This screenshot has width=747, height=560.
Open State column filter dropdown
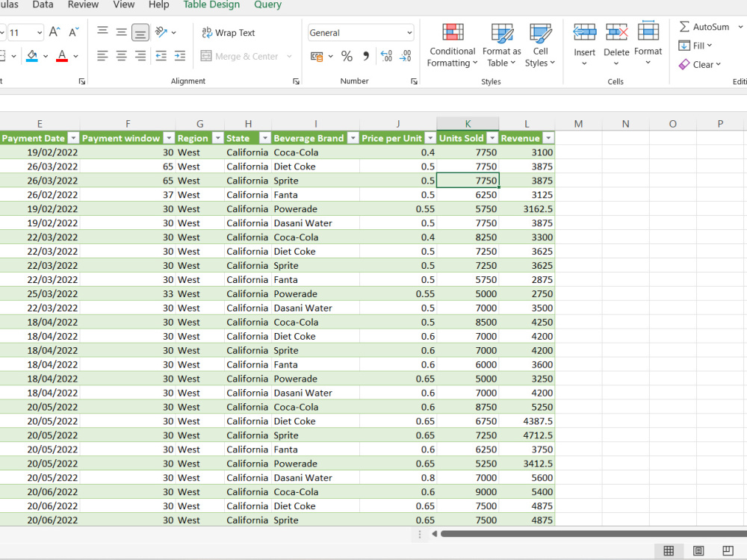click(x=264, y=138)
